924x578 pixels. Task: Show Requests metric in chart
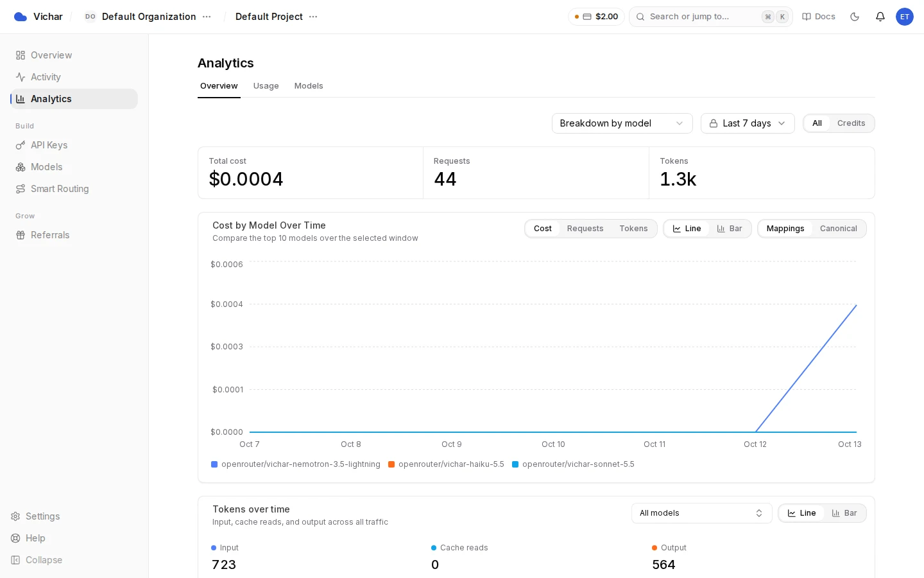[585, 229]
